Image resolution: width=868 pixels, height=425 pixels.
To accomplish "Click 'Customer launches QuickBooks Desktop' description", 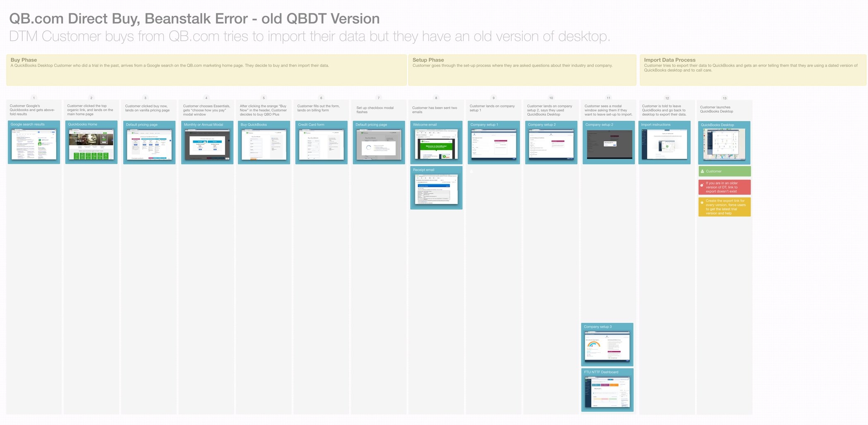I will pos(717,109).
